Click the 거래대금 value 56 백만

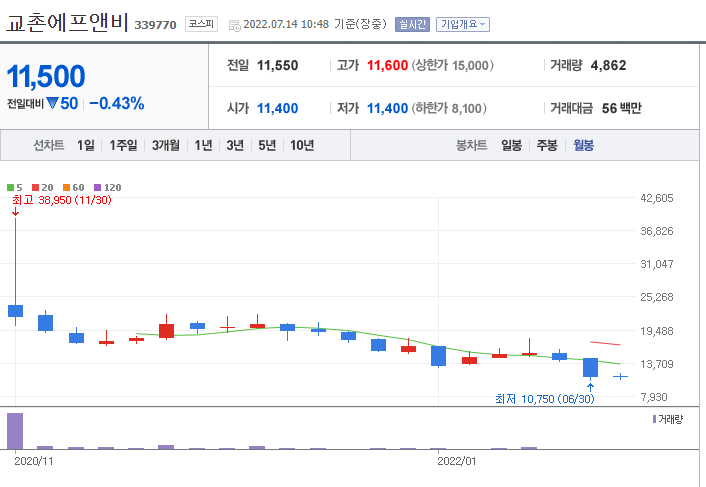click(622, 108)
